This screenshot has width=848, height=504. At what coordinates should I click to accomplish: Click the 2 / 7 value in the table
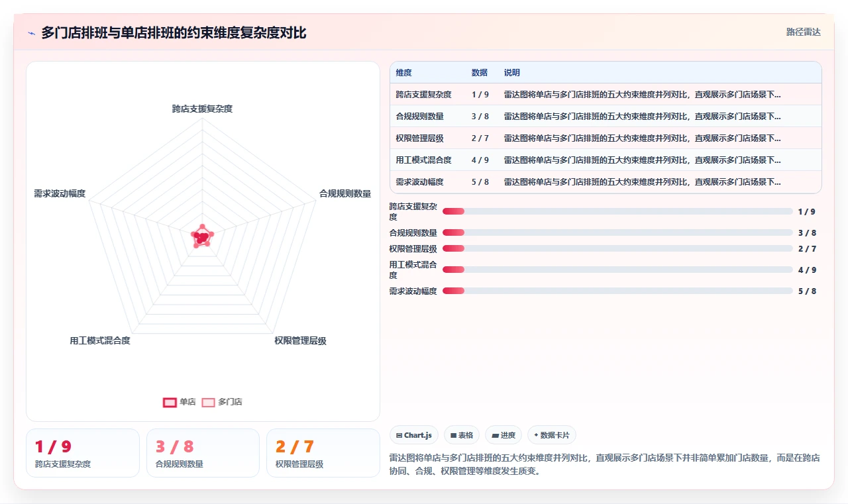click(x=480, y=138)
